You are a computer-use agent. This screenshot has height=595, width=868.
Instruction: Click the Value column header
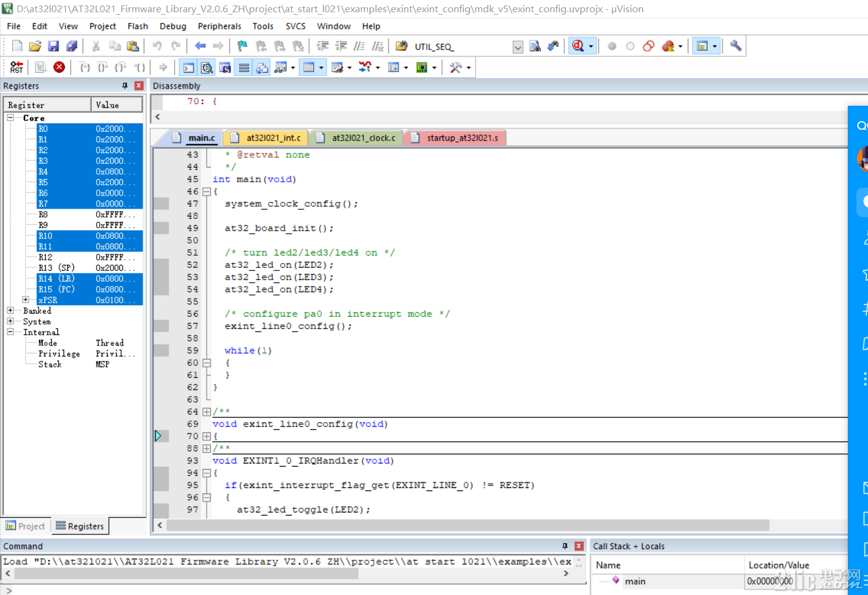tap(117, 105)
